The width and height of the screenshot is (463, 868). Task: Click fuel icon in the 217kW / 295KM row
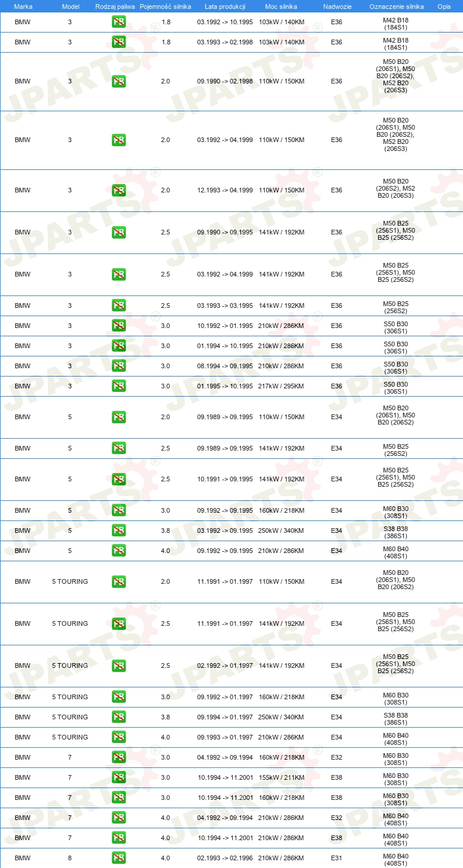click(x=118, y=387)
